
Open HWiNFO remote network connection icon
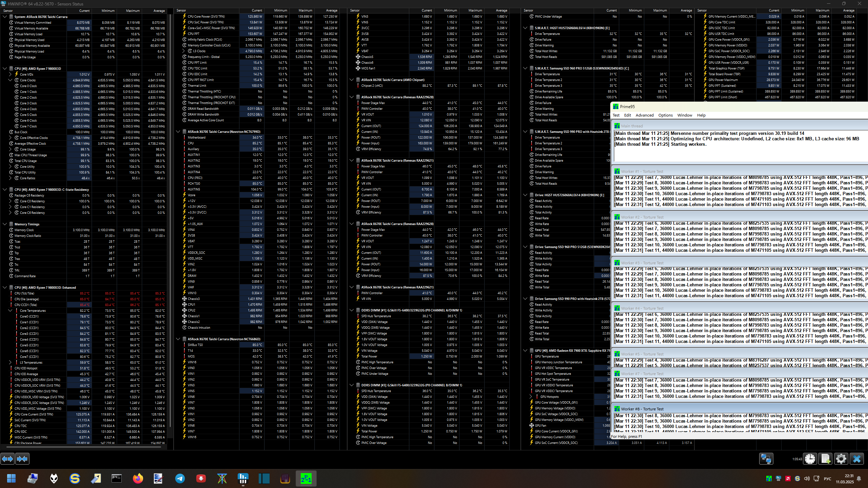(766, 459)
